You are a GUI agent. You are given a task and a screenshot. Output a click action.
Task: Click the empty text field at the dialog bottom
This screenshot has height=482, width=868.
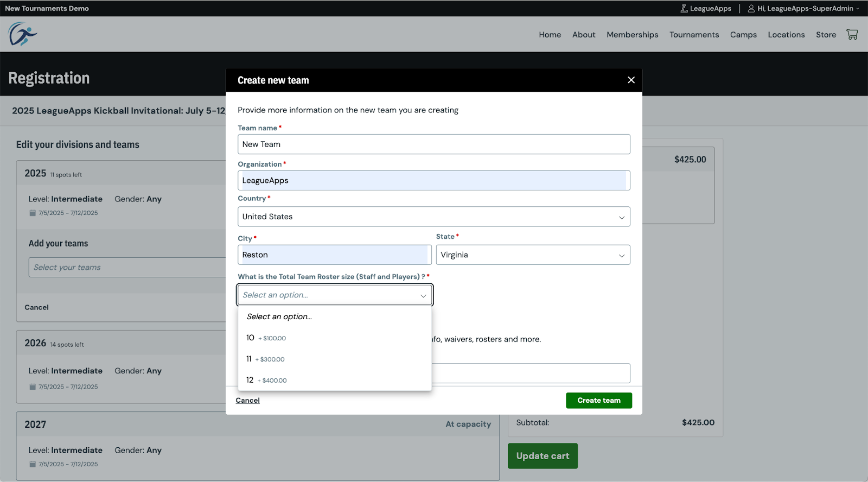531,373
